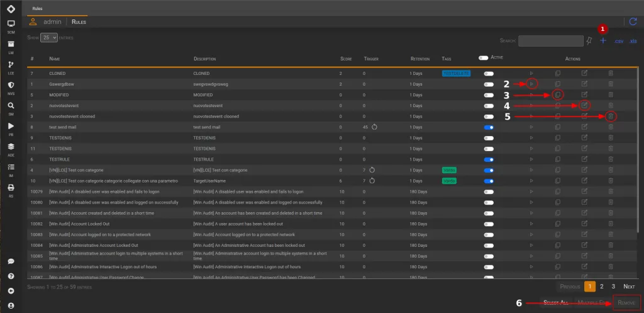Open the LM module icon
The height and width of the screenshot is (313, 644).
point(11,44)
